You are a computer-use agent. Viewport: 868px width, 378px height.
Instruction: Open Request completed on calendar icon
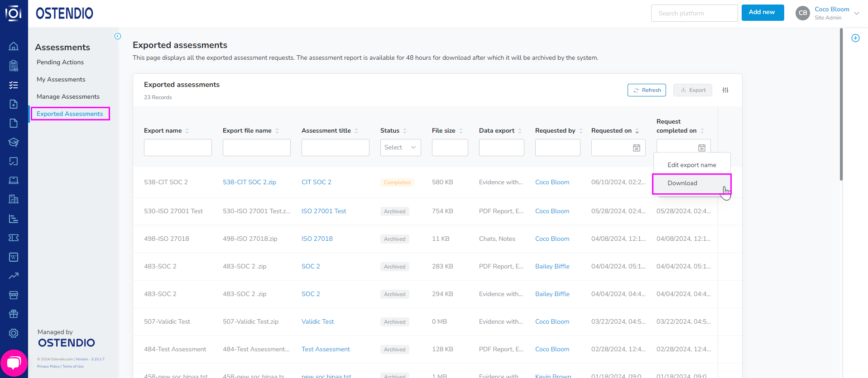point(701,148)
